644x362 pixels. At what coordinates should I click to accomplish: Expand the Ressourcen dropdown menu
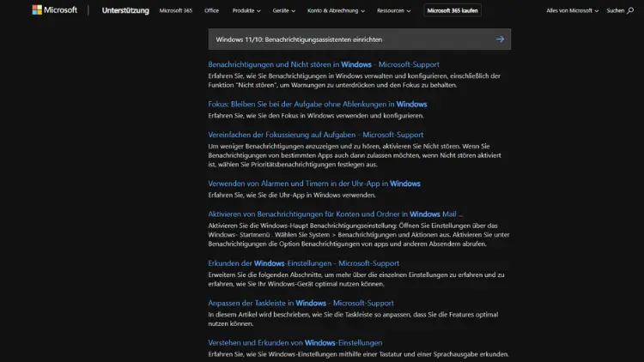[x=394, y=10]
